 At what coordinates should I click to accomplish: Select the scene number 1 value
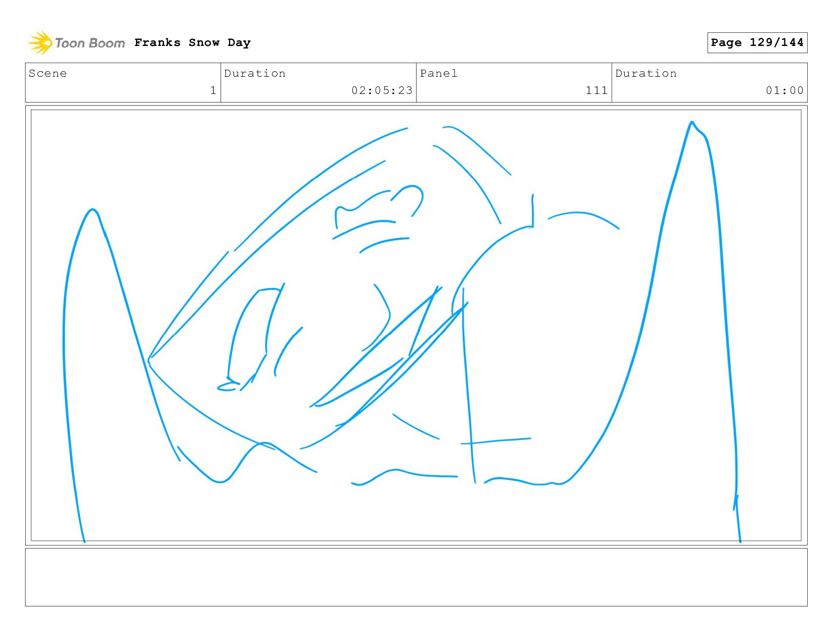click(x=213, y=90)
